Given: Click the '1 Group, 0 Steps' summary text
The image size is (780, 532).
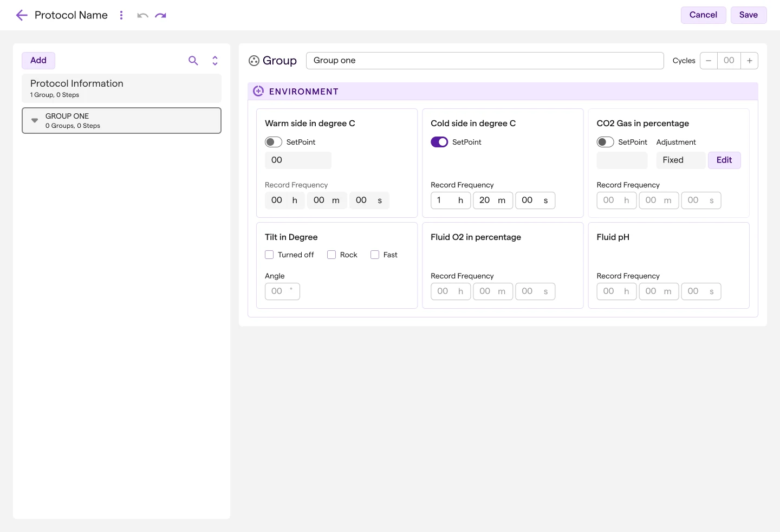Looking at the screenshot, I should pos(55,95).
